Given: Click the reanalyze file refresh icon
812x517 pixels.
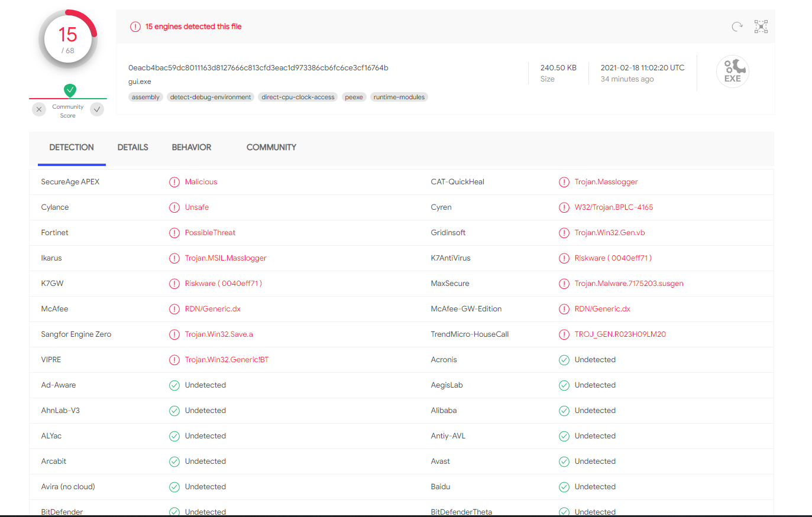Looking at the screenshot, I should coord(737,27).
